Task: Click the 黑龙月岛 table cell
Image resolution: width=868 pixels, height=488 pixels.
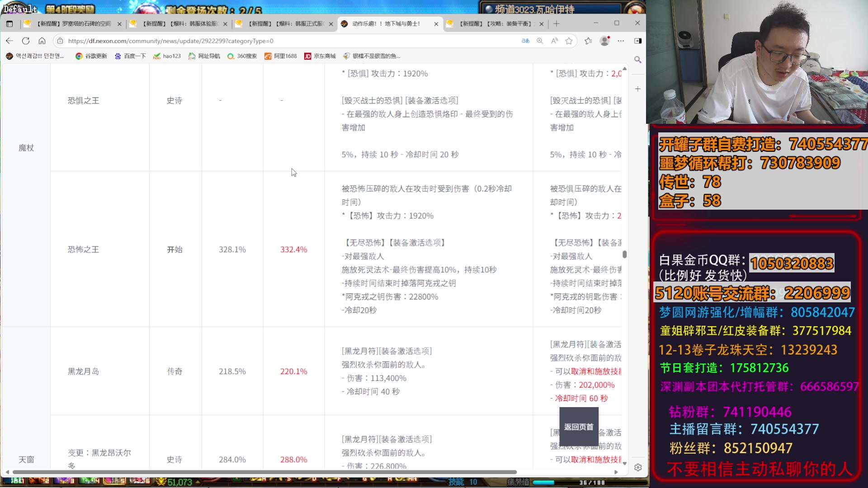Action: [x=83, y=371]
